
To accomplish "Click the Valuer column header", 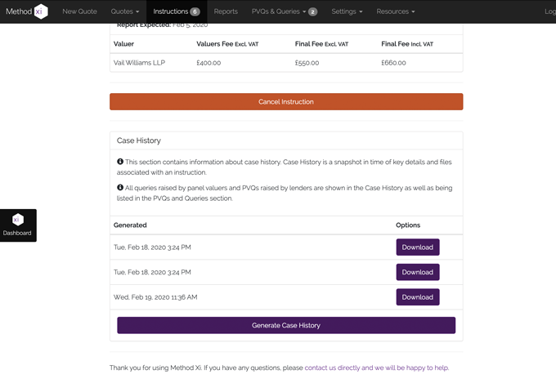I will [123, 44].
